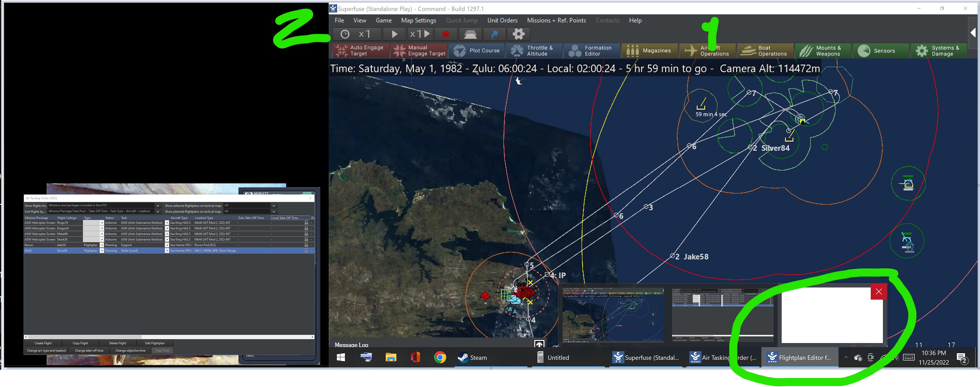Click the tent-shaped toolbar icon
Screen dimensions: 980x387
470,34
